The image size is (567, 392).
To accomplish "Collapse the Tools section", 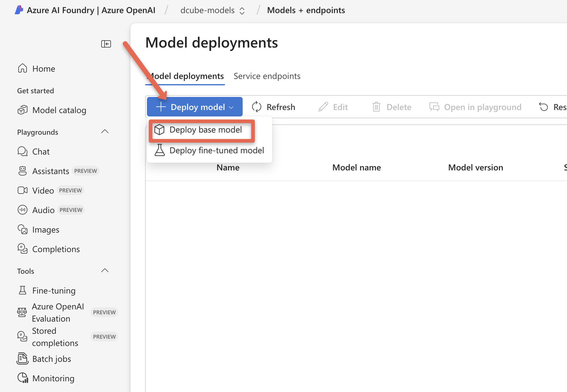I will point(105,270).
